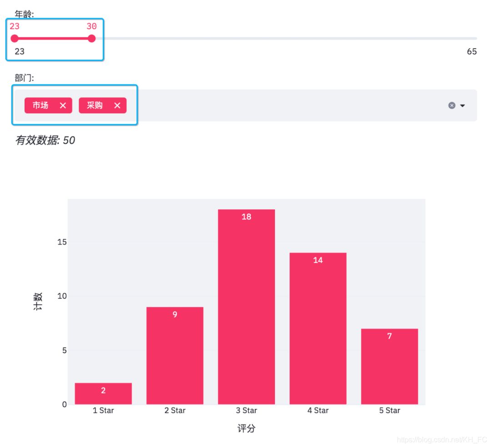
Task: Clear all selected departments icon
Action: [451, 106]
